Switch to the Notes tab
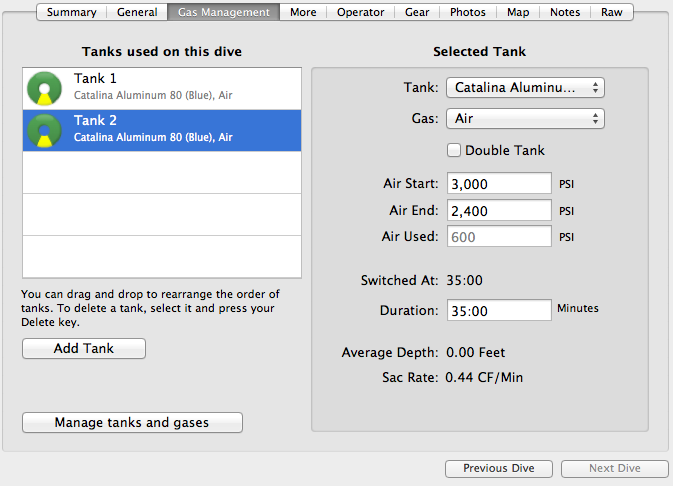This screenshot has height=486, width=673. click(x=565, y=13)
